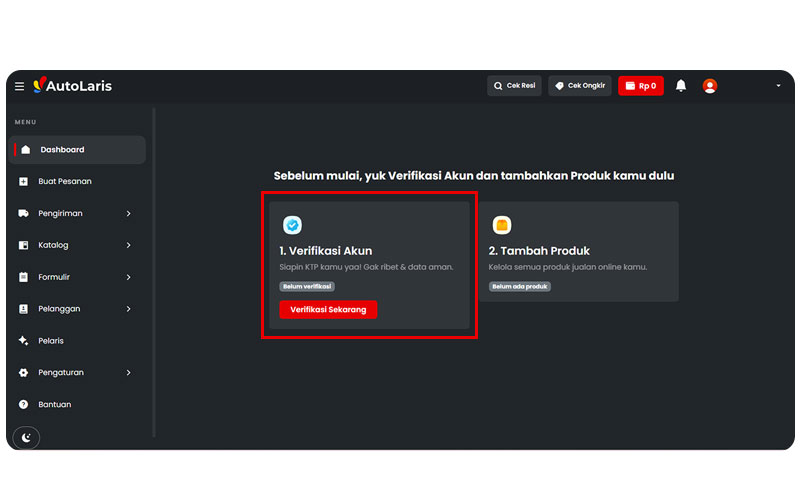Click the Cek Resi button
The height and width of the screenshot is (500, 800).
514,86
